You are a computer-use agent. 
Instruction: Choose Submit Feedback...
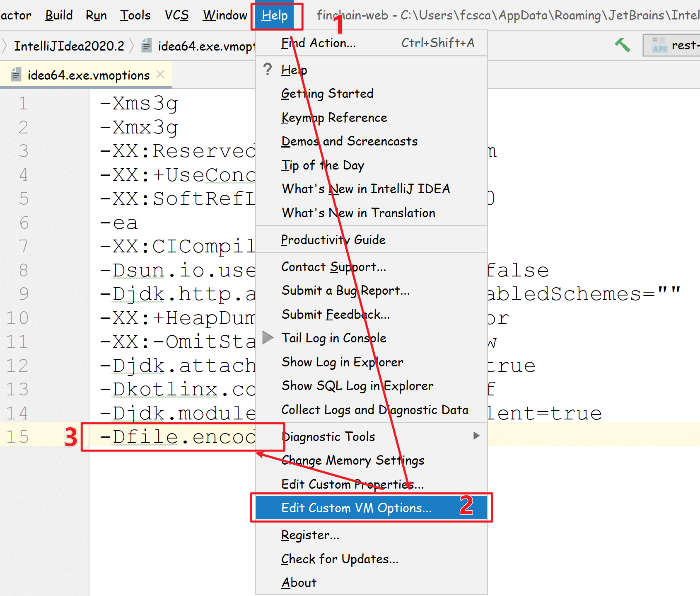[x=372, y=315]
